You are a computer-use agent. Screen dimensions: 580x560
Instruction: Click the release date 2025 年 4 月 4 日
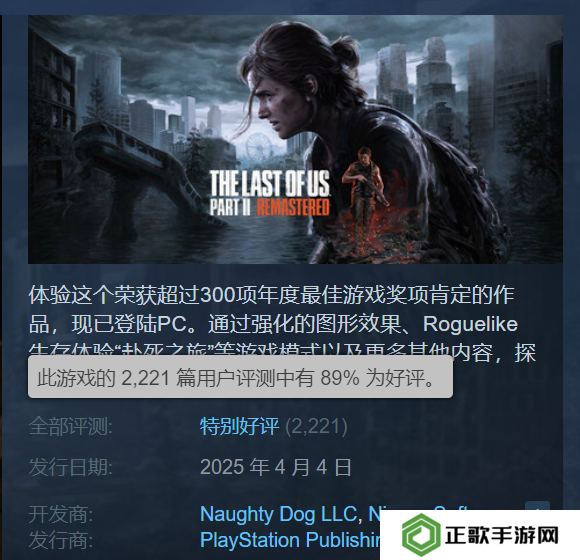click(x=276, y=467)
